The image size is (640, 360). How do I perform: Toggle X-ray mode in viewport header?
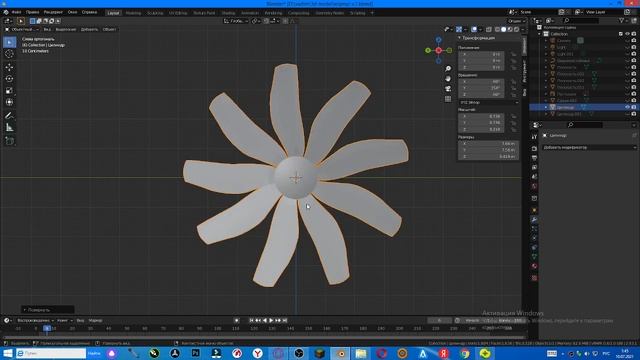click(489, 29)
